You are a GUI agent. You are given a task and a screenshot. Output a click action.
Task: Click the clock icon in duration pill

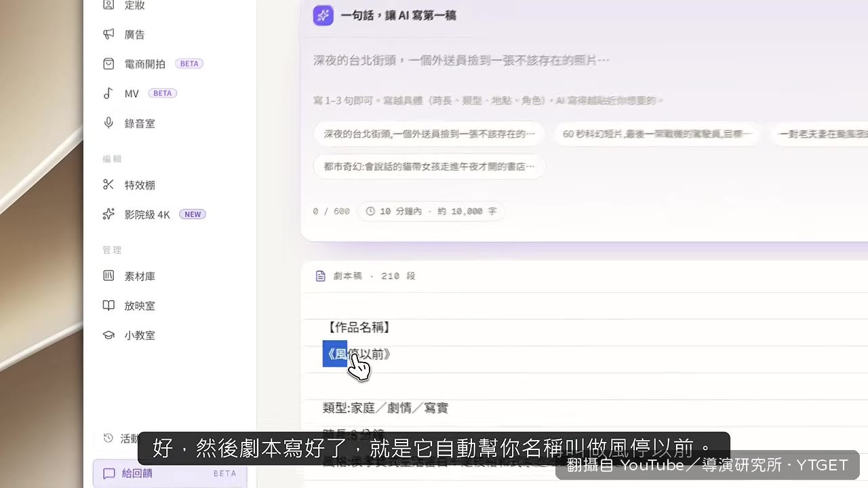pyautogui.click(x=370, y=211)
